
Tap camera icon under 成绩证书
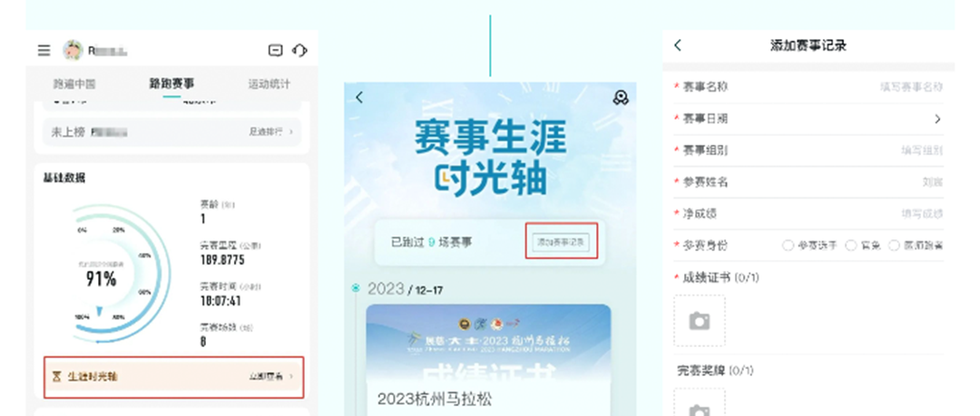coord(700,321)
